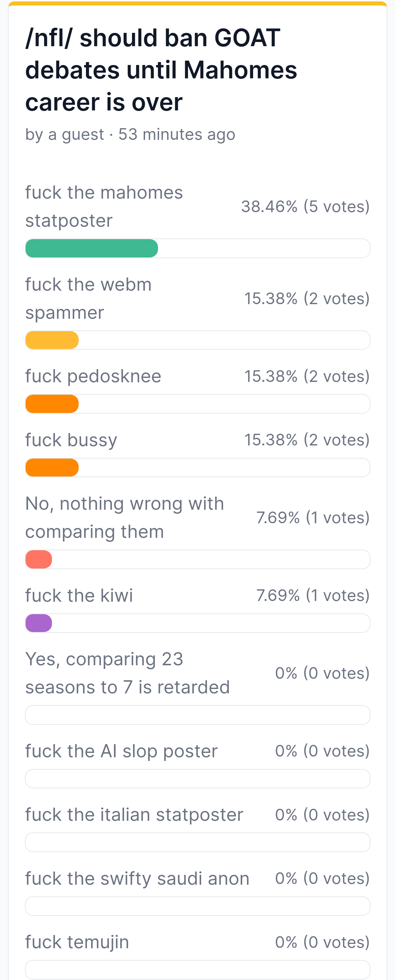Click the green mahomes statposter result bar
Viewport: 395px width, 980px height.
(91, 248)
